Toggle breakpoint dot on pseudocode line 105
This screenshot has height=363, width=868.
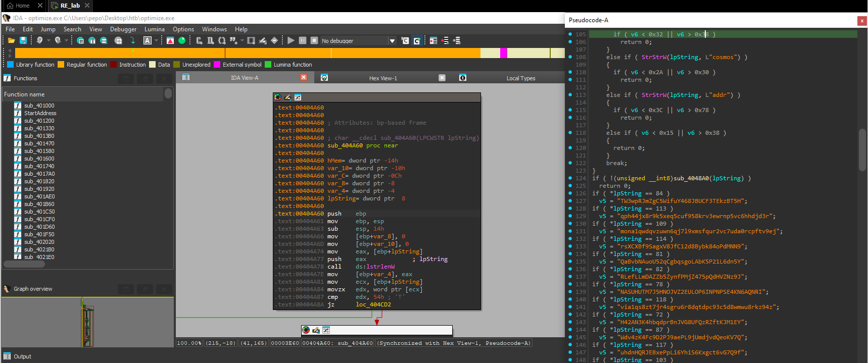570,34
